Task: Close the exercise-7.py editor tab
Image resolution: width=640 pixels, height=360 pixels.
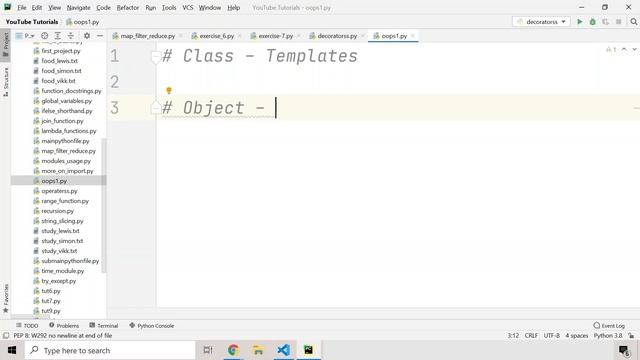Action: tap(299, 36)
